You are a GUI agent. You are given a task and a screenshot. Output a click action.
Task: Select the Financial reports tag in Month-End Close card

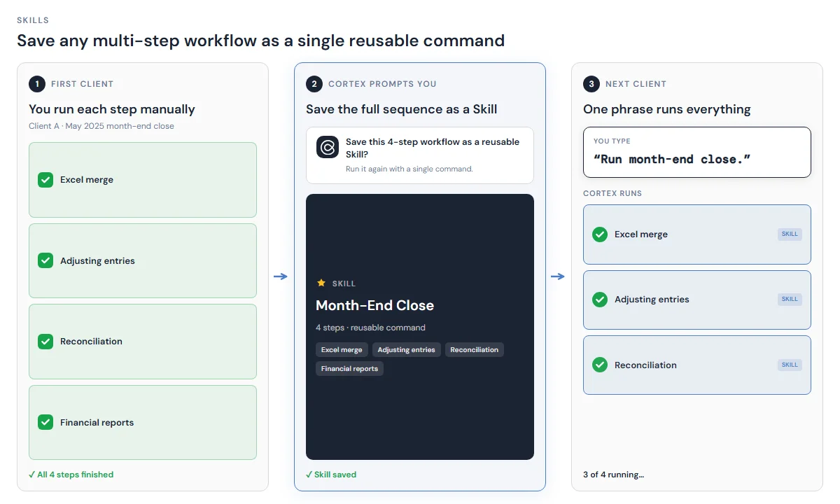coord(349,368)
